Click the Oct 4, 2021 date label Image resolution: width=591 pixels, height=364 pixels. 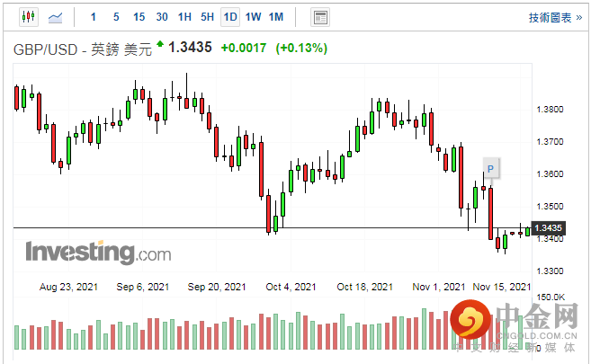click(x=291, y=287)
